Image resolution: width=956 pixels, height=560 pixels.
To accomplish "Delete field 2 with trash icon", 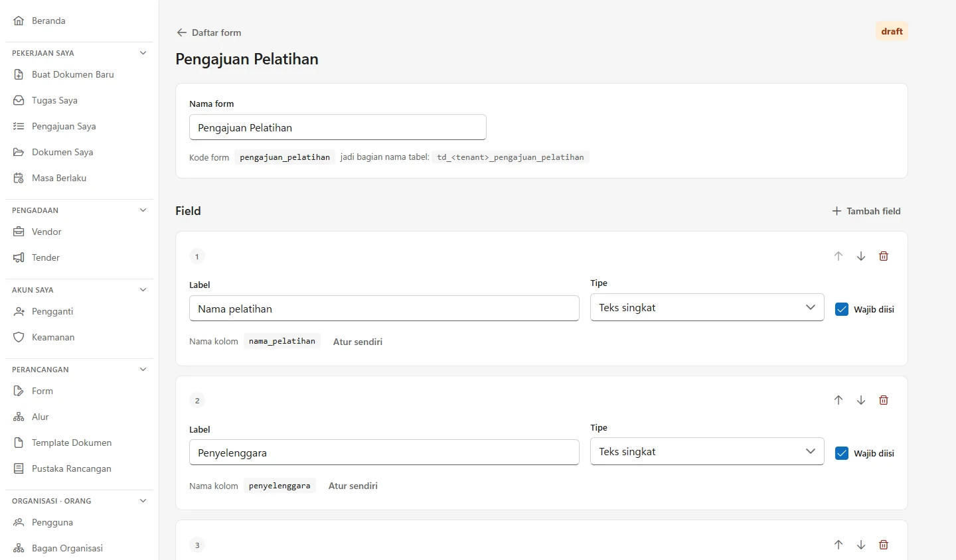I will [x=884, y=400].
